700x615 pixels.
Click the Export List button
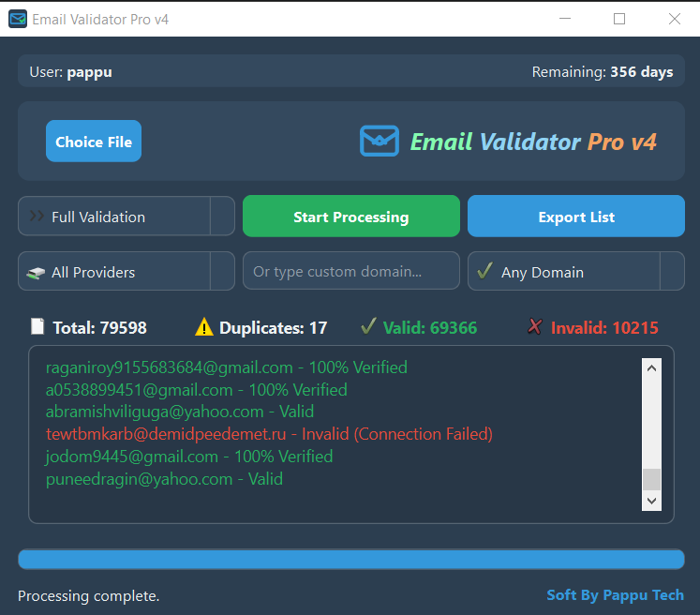576,217
